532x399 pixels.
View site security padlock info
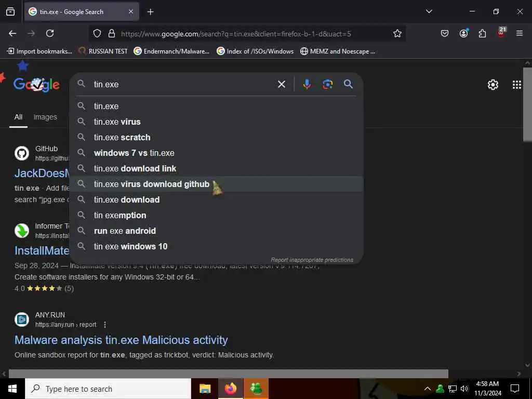click(111, 33)
